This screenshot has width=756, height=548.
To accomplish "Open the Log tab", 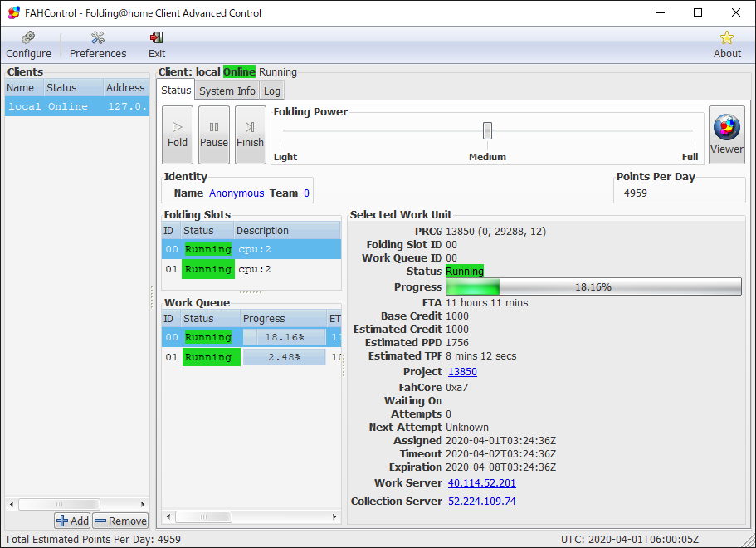I will (x=272, y=91).
